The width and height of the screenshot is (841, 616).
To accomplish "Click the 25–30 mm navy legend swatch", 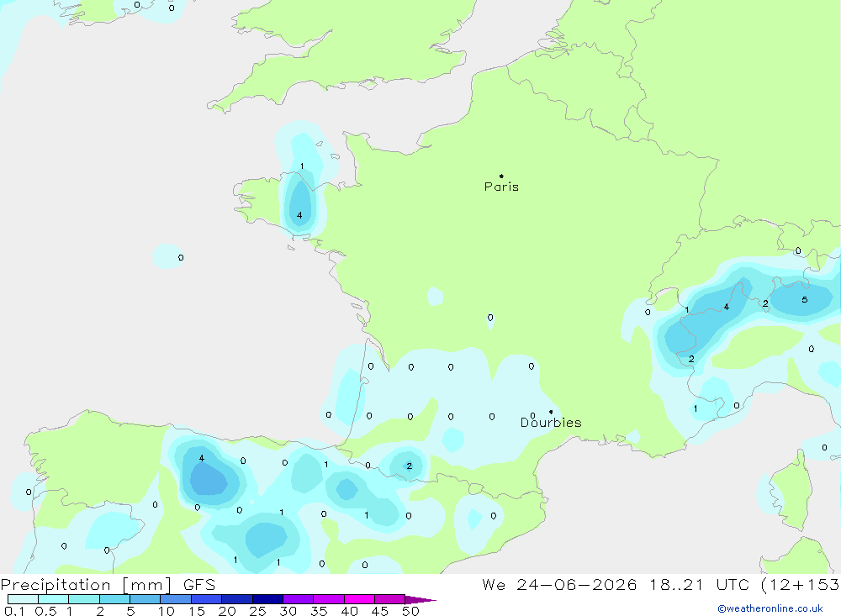I will click(267, 599).
